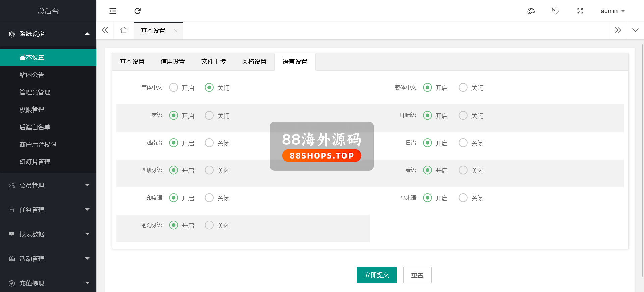This screenshot has width=644, height=292.
Task: Switch to the 信用设置 tab
Action: click(x=173, y=62)
